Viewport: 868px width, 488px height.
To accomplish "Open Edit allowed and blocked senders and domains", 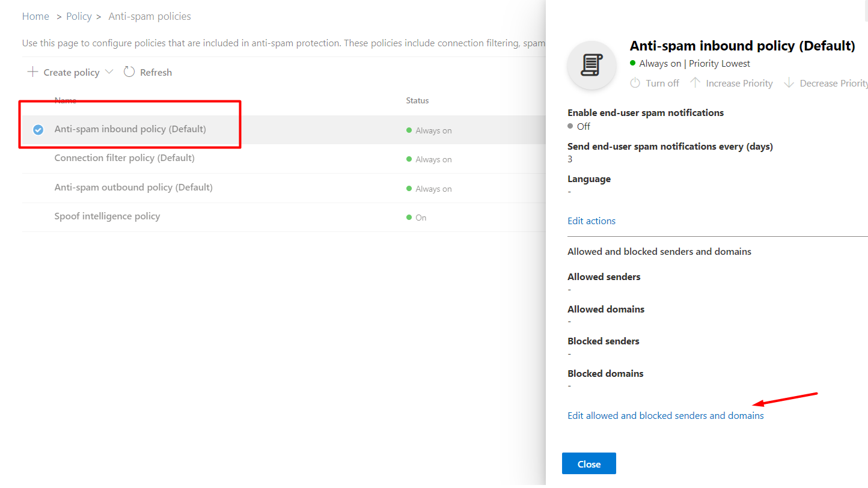I will click(x=665, y=416).
